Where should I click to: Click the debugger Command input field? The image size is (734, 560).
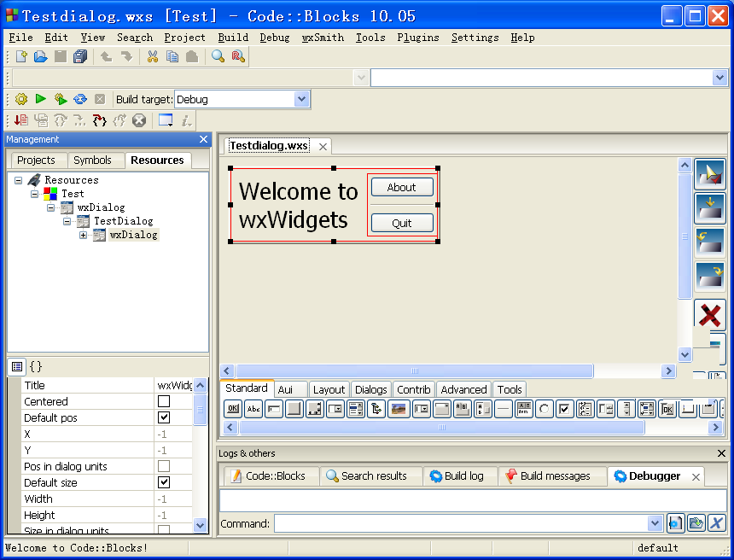[462, 523]
